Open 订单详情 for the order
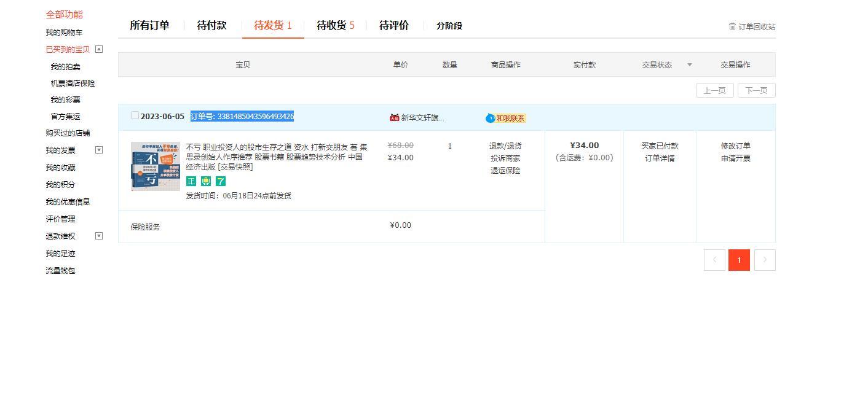The height and width of the screenshot is (401, 868). pyautogui.click(x=660, y=158)
